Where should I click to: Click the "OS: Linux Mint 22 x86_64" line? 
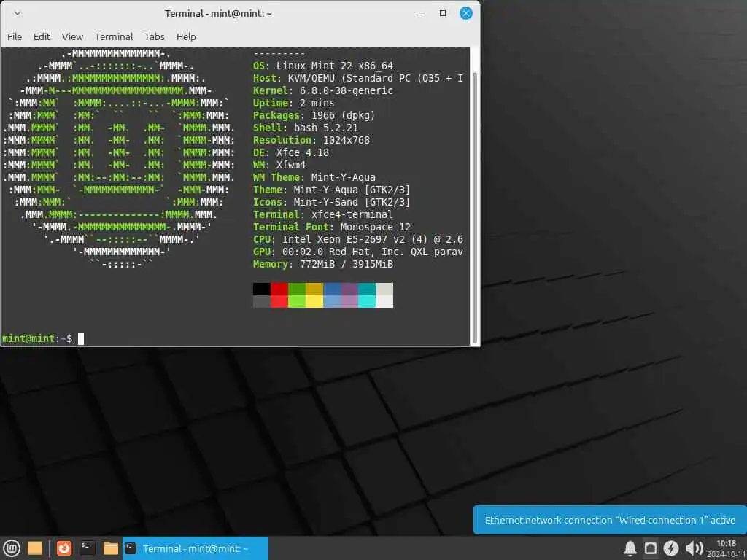point(323,66)
